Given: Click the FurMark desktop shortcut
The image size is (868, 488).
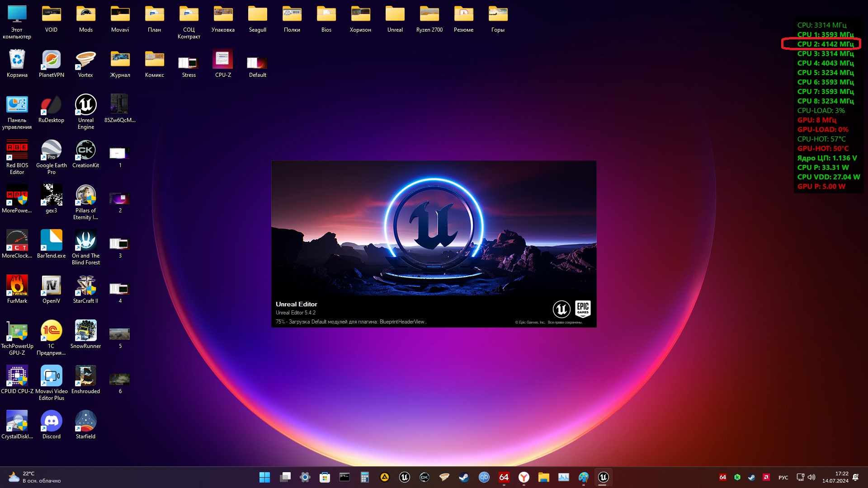Looking at the screenshot, I should point(17,286).
